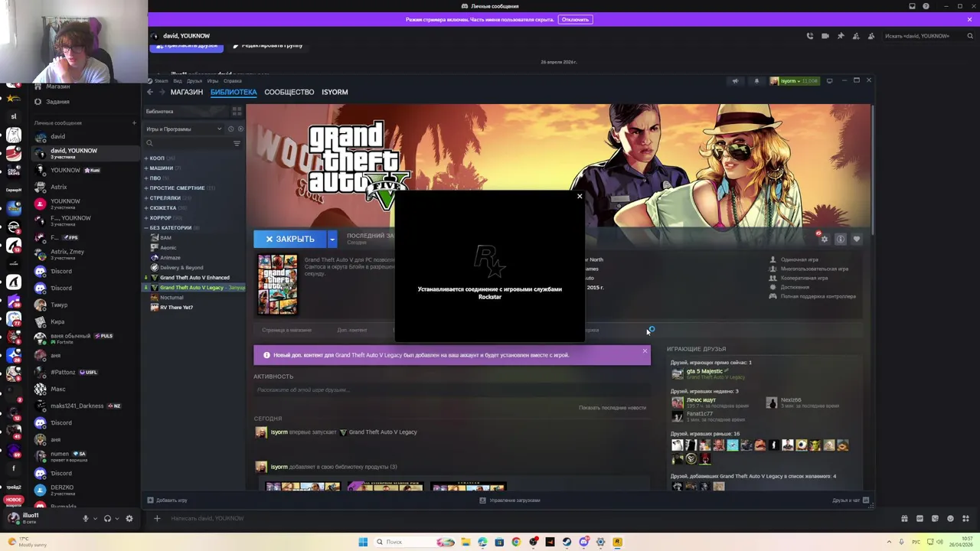
Task: Open Rockstar launcher taskbar icon
Action: (617, 542)
